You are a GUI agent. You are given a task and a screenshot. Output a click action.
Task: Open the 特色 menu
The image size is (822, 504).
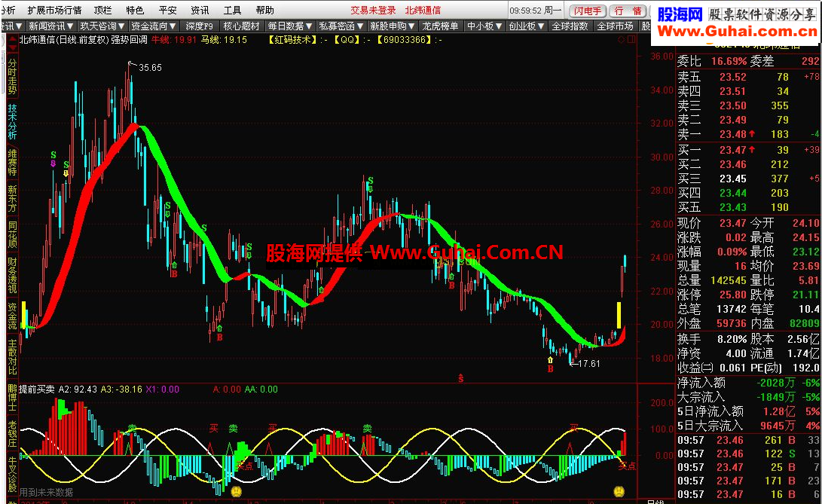[136, 11]
